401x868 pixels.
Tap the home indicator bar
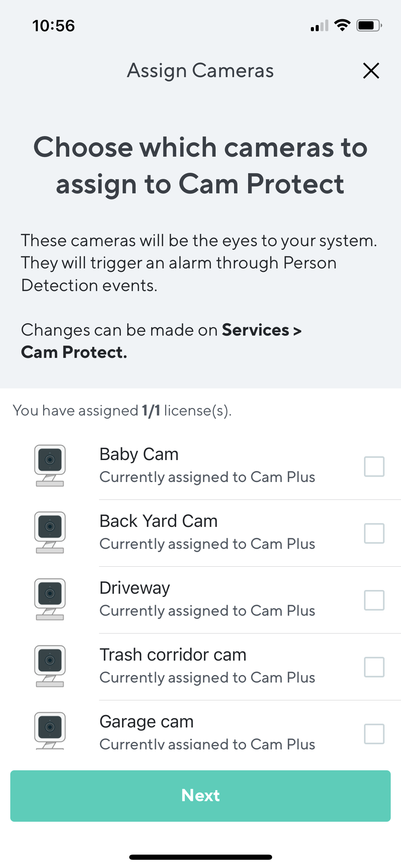200,857
